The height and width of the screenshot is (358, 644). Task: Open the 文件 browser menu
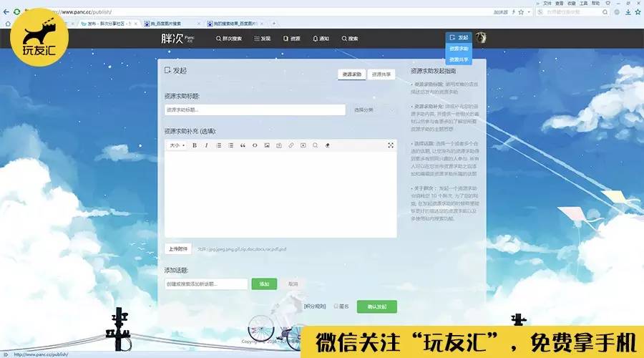coord(547,4)
